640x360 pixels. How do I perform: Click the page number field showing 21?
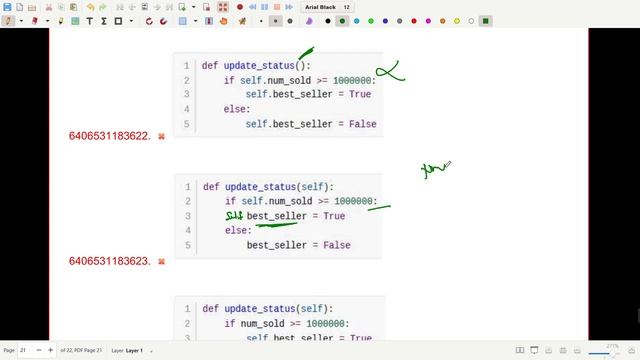(x=25, y=350)
